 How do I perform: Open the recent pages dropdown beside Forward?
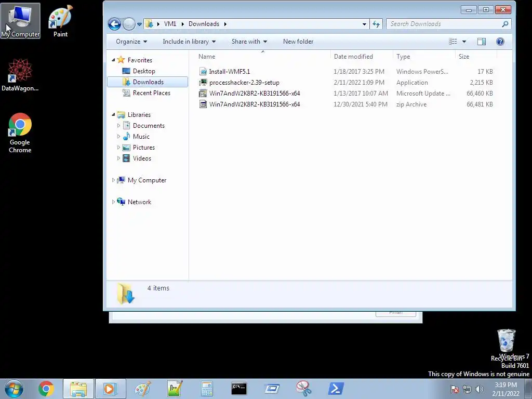click(139, 24)
